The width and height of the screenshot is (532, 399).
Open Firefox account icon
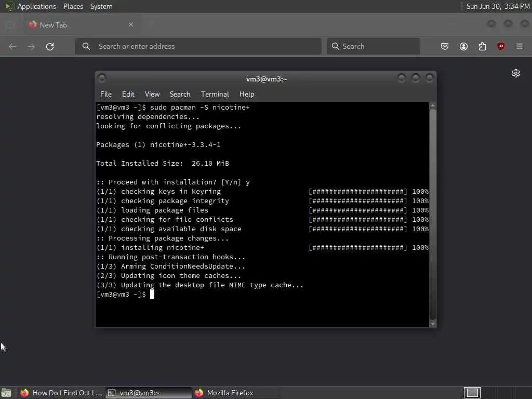(x=463, y=46)
